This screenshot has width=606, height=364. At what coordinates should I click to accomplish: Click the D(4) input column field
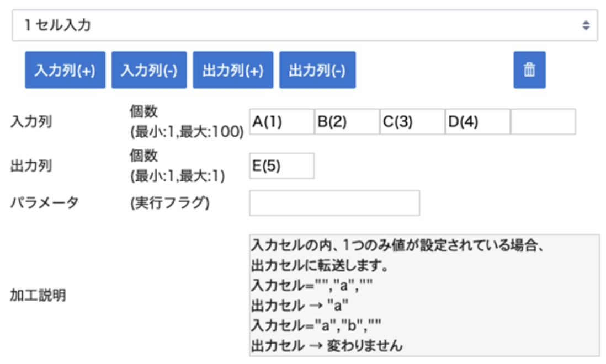[x=477, y=122]
